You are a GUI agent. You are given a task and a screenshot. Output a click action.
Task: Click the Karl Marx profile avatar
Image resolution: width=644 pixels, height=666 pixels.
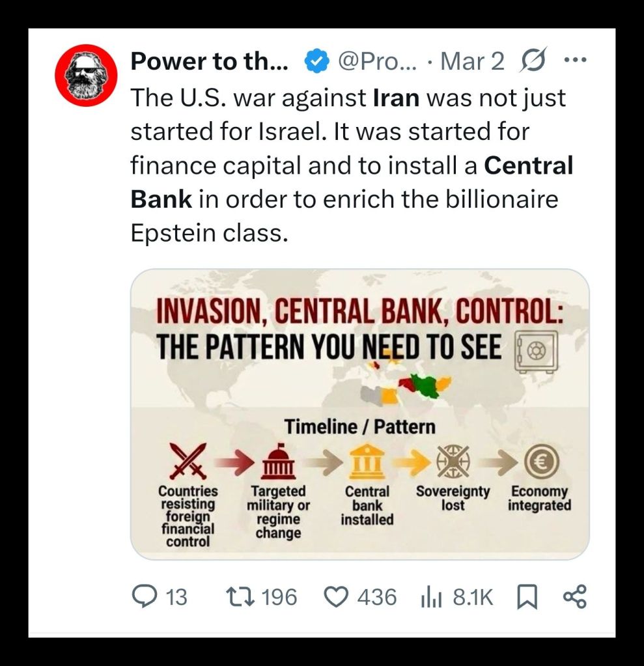85,76
